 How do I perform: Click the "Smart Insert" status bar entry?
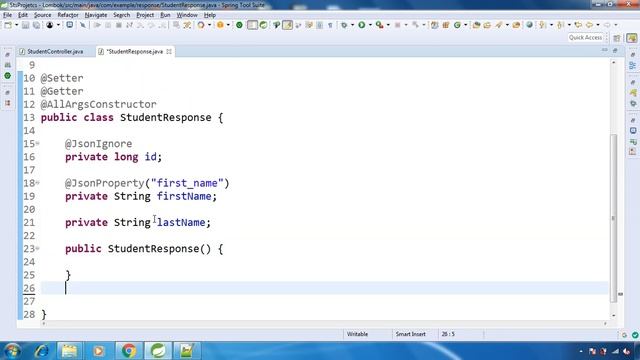pos(411,334)
